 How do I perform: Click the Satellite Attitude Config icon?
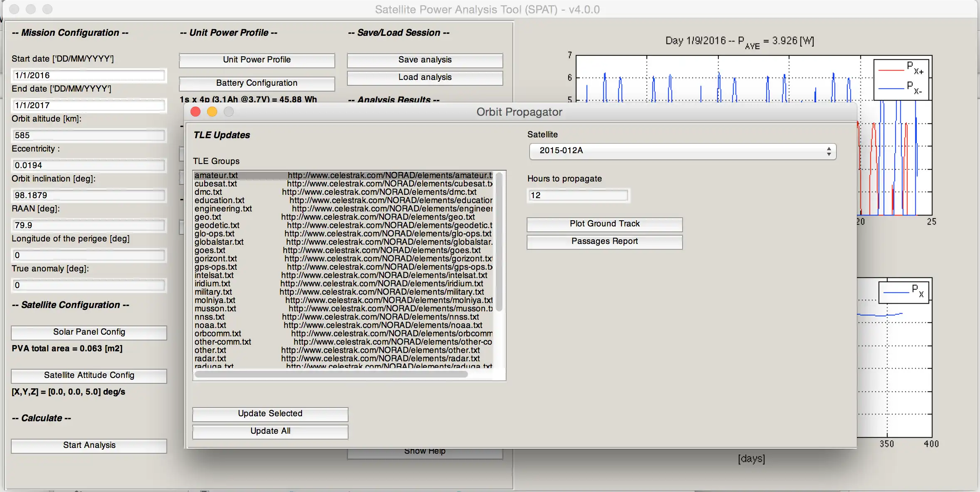(90, 375)
